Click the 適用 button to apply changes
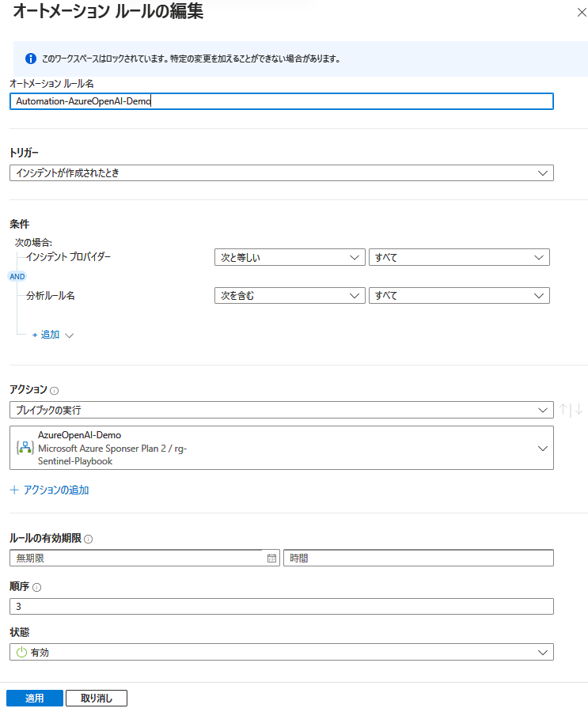 click(34, 698)
